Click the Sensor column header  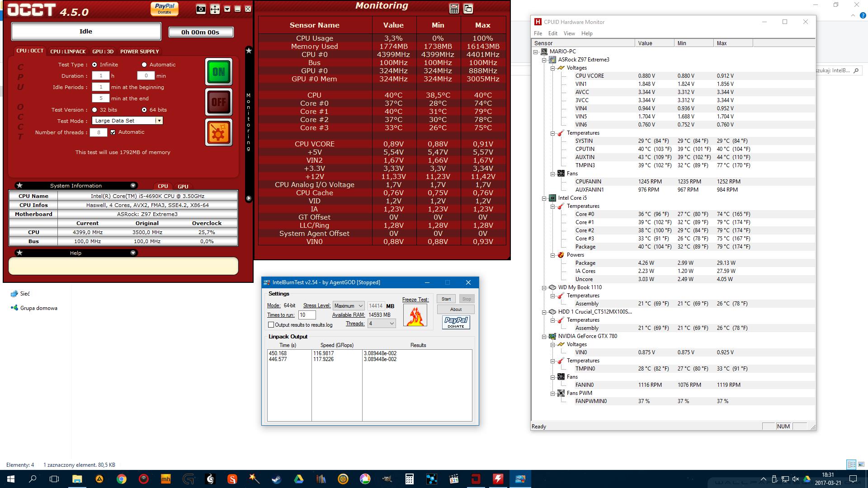pyautogui.click(x=583, y=43)
